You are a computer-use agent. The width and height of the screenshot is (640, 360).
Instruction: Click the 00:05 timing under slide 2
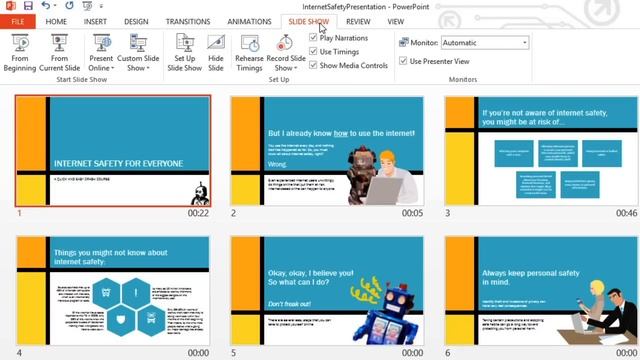(412, 213)
